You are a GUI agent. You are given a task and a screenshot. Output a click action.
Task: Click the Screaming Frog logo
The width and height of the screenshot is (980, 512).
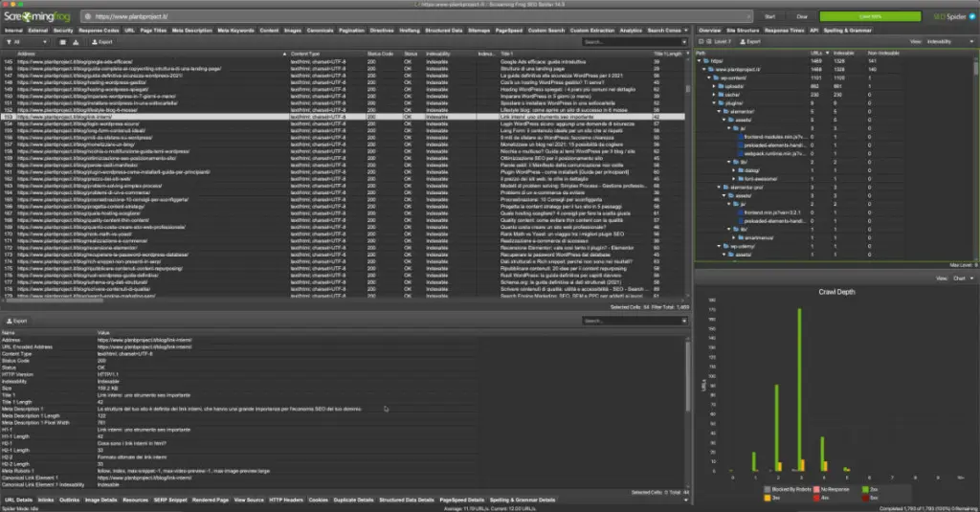click(37, 16)
